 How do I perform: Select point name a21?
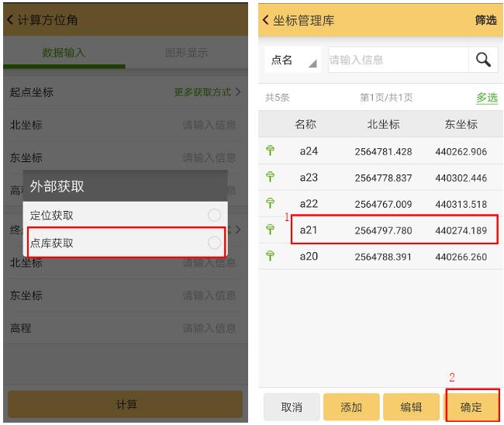coord(309,230)
